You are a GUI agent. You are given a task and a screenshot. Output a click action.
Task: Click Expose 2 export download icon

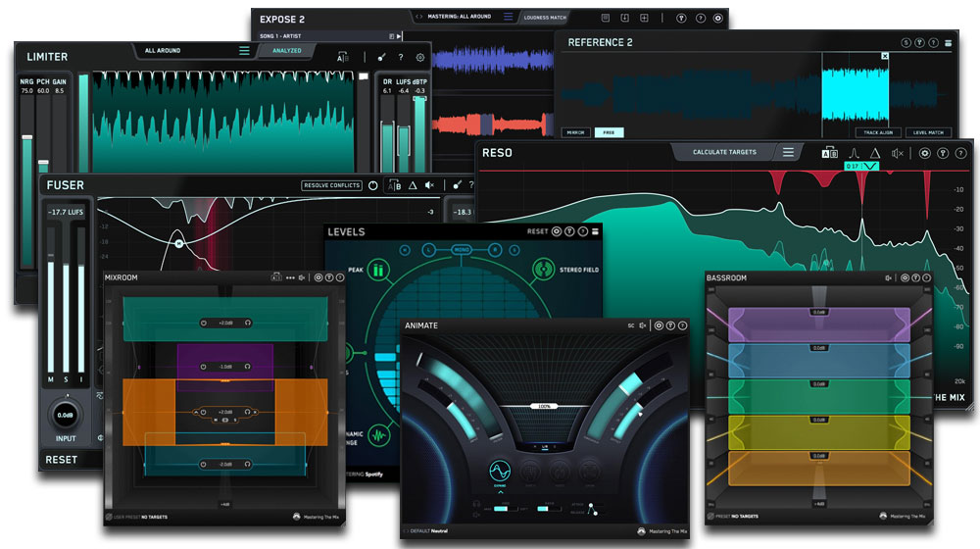point(624,18)
